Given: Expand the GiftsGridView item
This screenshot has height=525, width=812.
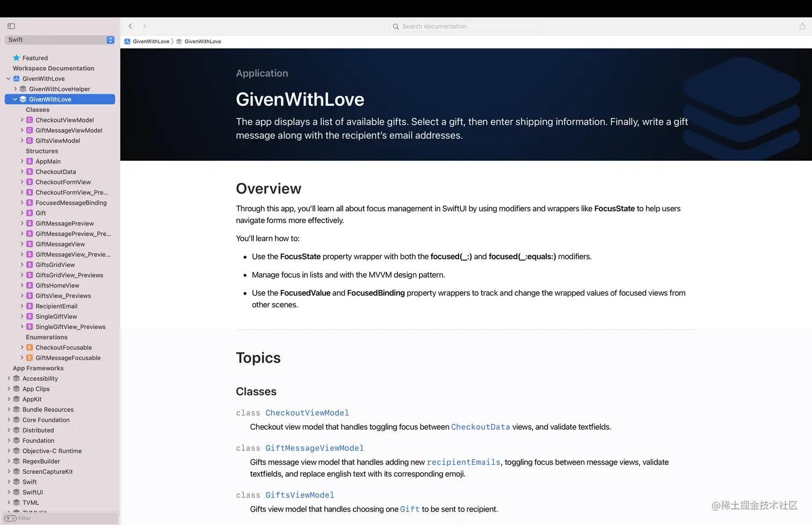Looking at the screenshot, I should tap(22, 265).
